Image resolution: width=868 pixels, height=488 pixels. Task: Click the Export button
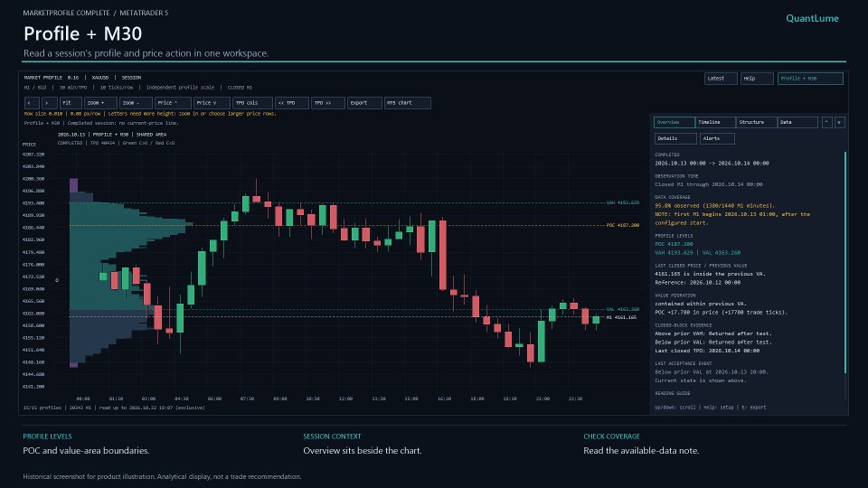(364, 103)
